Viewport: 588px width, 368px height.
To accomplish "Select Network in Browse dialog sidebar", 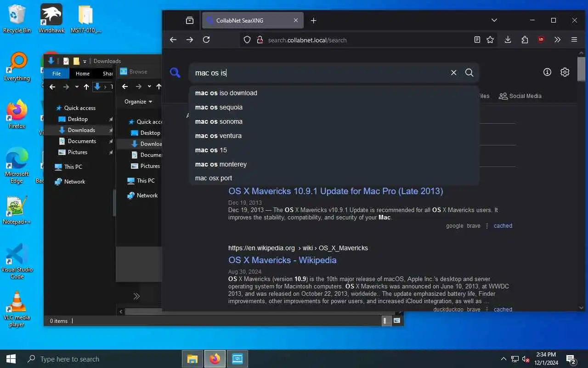I will [147, 195].
